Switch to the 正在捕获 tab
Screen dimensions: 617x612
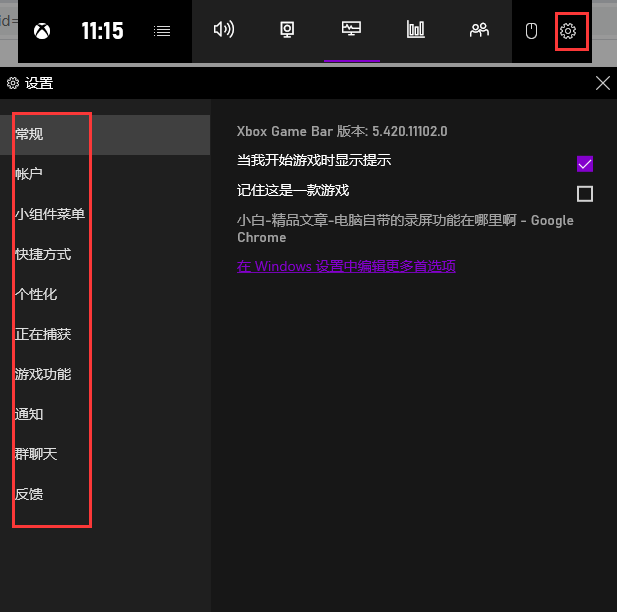click(105, 334)
